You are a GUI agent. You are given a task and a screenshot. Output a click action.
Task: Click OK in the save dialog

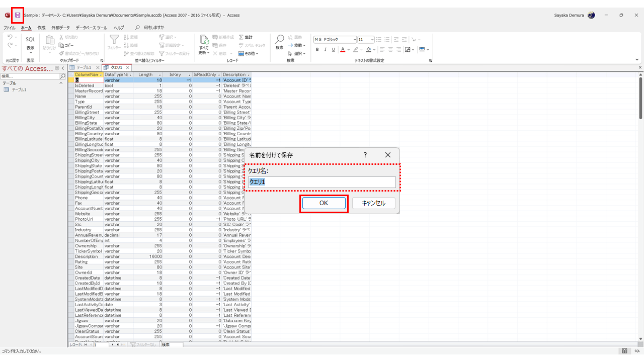click(x=324, y=203)
